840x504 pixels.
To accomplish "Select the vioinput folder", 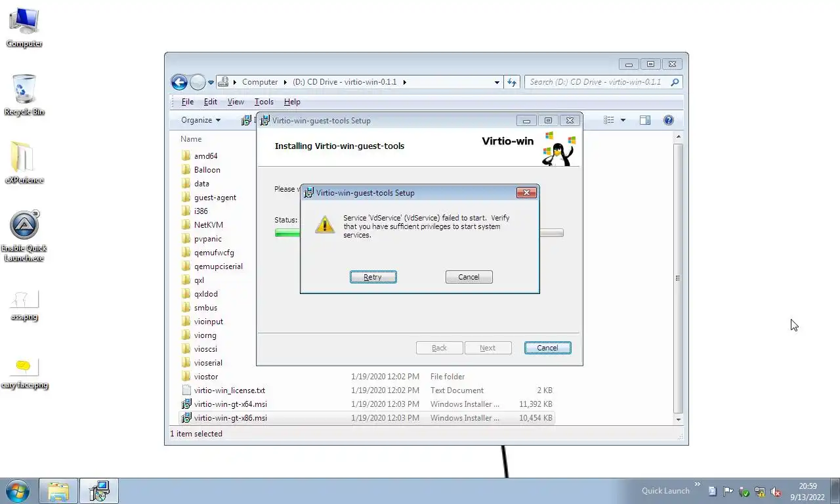I will [209, 322].
